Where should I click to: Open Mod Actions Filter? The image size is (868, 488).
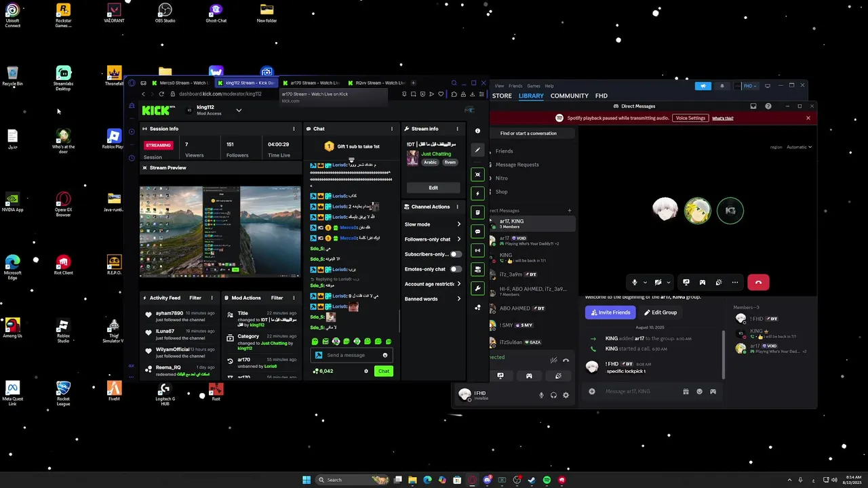pos(277,298)
